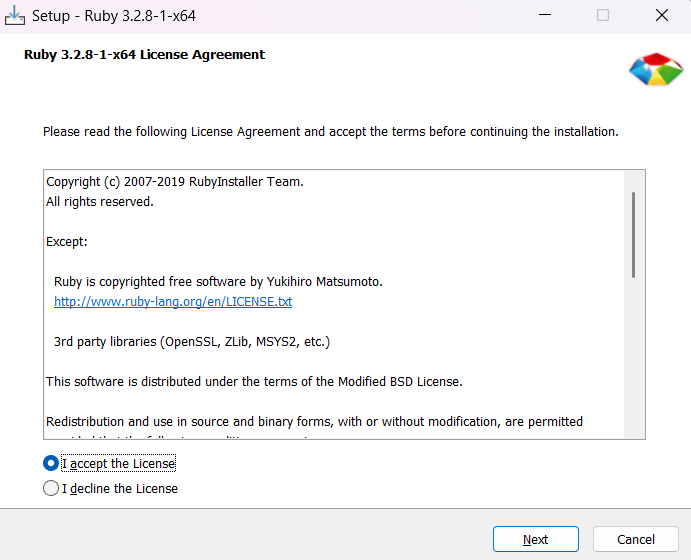Click the Yukihiro Matsumoto copyright line
This screenshot has width=691, height=560.
point(217,282)
